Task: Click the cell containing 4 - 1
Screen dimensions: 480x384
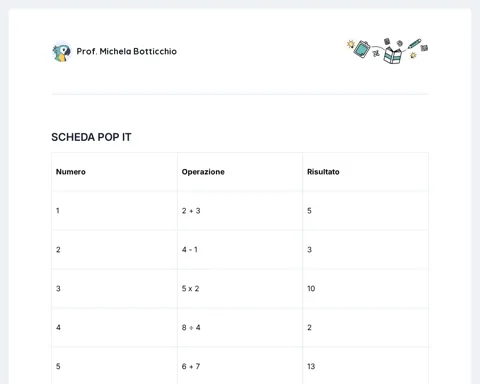Action: tap(240, 250)
